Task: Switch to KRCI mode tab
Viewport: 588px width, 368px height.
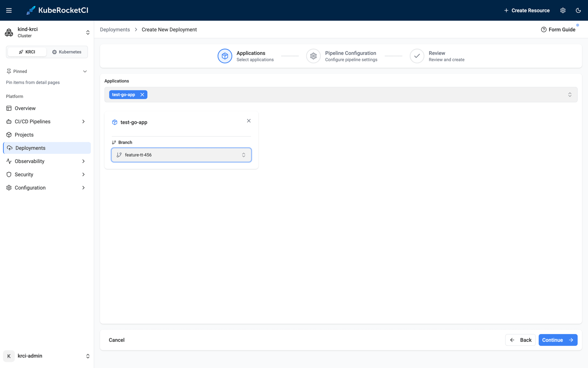Action: [27, 52]
